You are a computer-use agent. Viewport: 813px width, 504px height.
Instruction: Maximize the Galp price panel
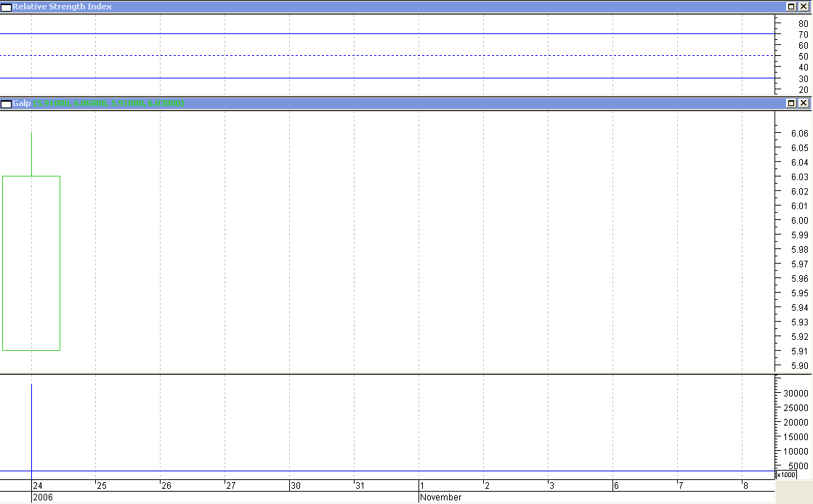791,103
